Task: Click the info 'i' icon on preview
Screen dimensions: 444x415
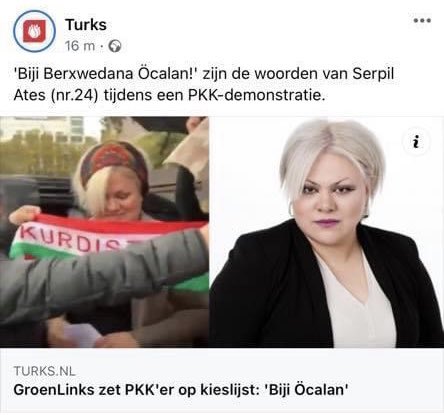Action: coord(415,142)
